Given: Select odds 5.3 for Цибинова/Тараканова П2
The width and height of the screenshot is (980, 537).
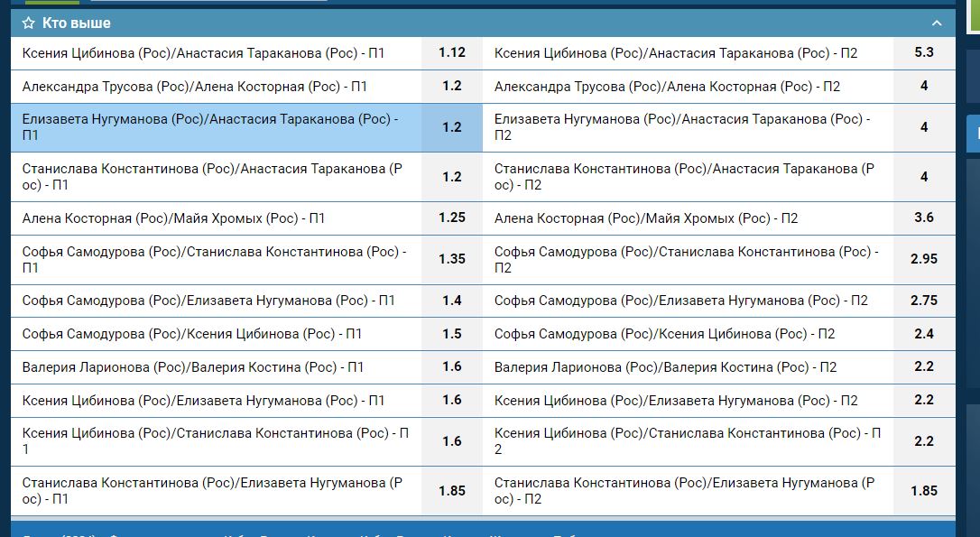Looking at the screenshot, I should (x=924, y=53).
